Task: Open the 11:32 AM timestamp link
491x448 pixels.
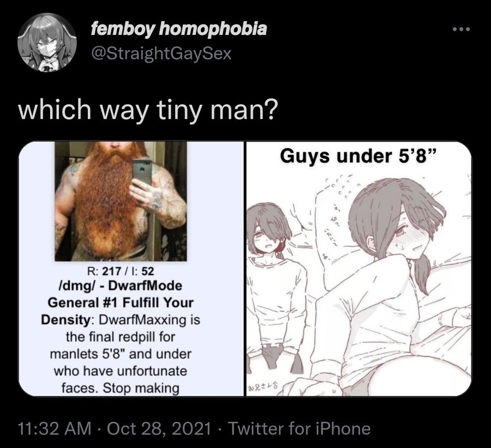Action: 55,428
